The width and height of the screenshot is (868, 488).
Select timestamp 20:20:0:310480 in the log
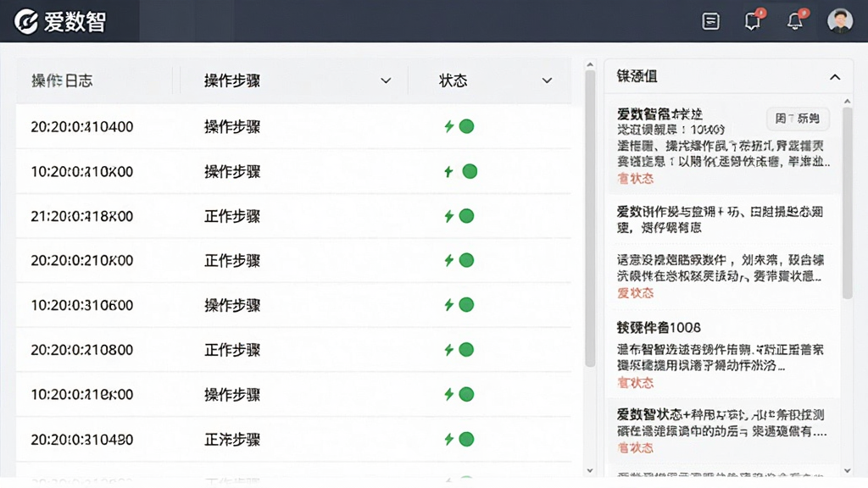82,440
